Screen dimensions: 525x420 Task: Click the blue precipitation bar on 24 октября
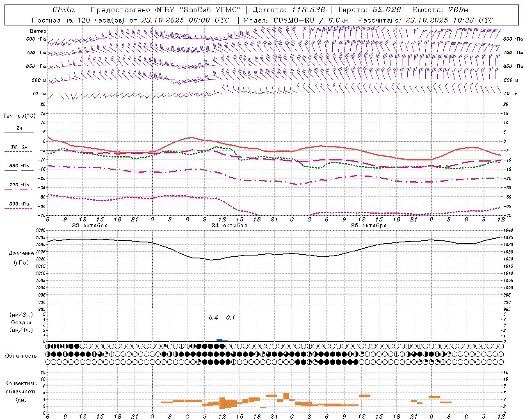[219, 340]
